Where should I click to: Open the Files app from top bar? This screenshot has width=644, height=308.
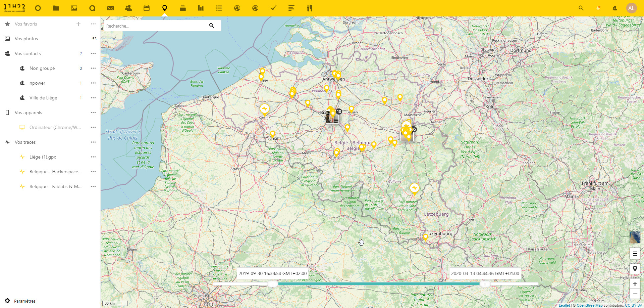tap(56, 8)
